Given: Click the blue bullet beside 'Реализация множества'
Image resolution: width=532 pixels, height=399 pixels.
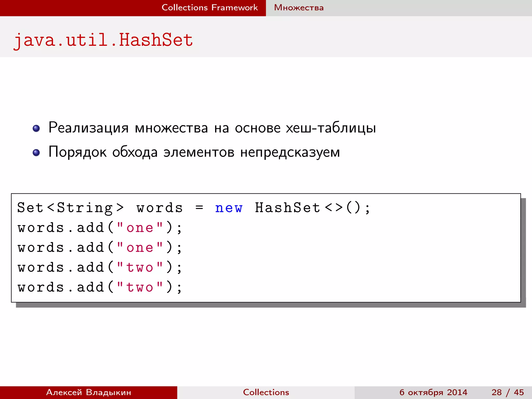Looking at the screenshot, I should coord(36,128).
